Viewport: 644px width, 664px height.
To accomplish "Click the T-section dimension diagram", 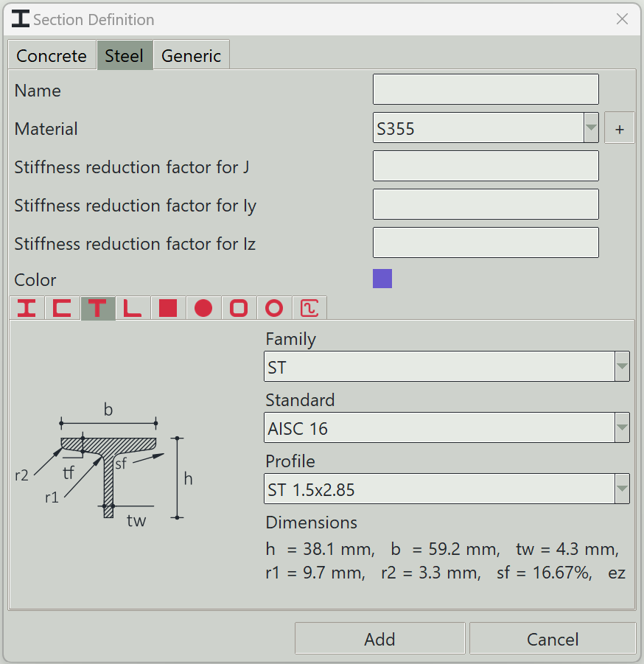I will pyautogui.click(x=105, y=464).
